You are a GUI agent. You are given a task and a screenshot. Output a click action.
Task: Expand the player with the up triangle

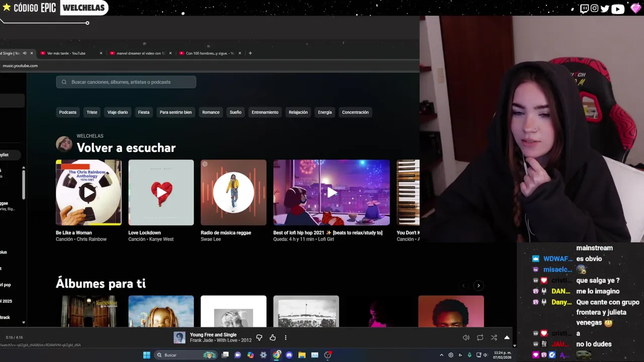507,337
